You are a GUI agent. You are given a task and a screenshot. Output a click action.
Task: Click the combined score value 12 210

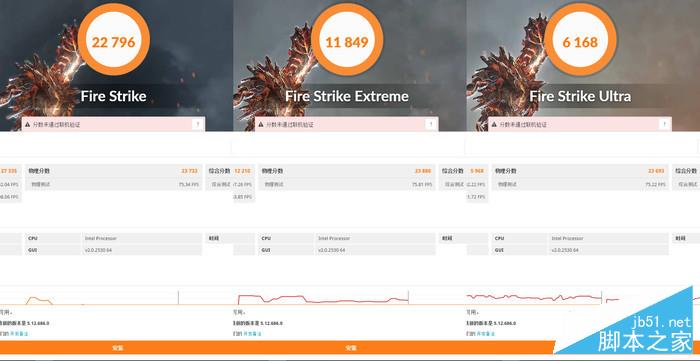click(x=242, y=171)
